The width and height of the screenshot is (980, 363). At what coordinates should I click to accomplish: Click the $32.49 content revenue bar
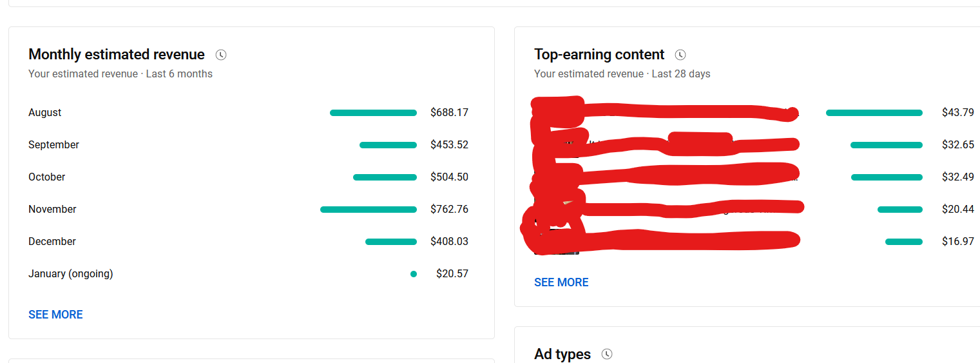pyautogui.click(x=887, y=177)
